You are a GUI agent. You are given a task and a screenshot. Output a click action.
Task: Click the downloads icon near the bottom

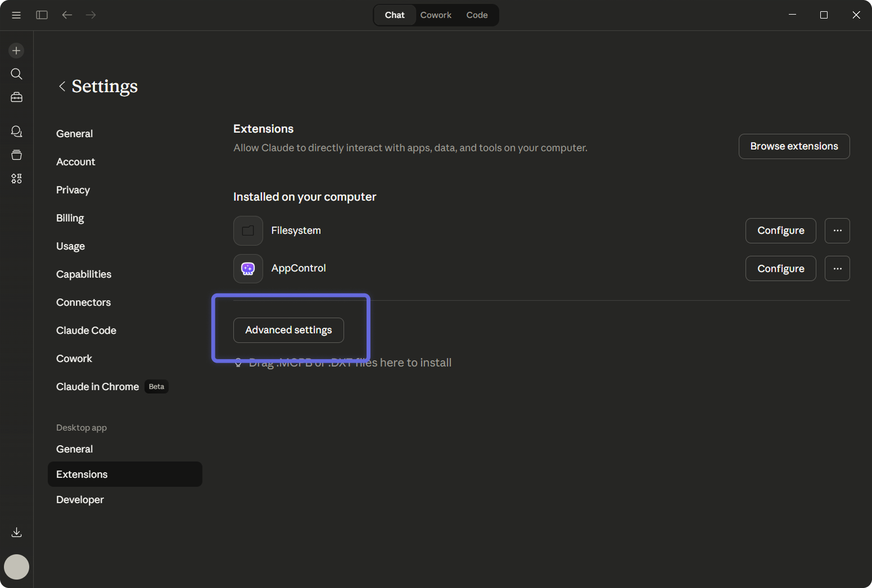click(16, 532)
